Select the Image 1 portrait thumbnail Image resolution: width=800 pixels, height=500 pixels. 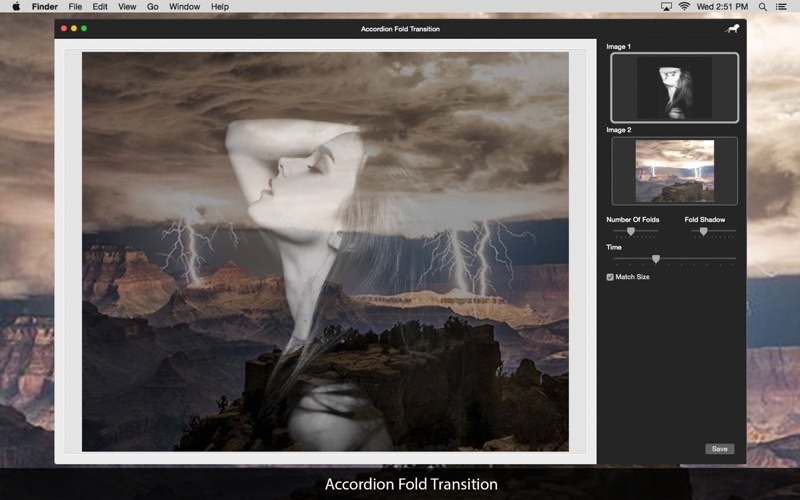[x=674, y=88]
